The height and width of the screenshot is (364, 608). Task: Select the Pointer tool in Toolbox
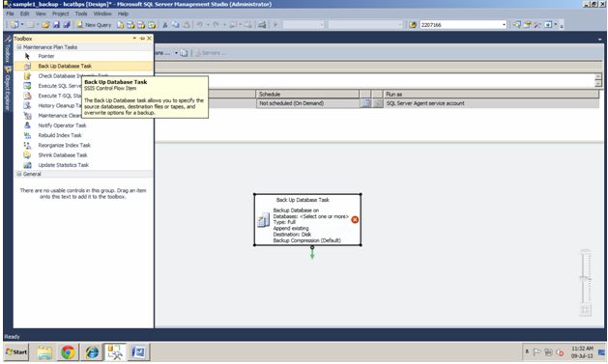pyautogui.click(x=83, y=56)
